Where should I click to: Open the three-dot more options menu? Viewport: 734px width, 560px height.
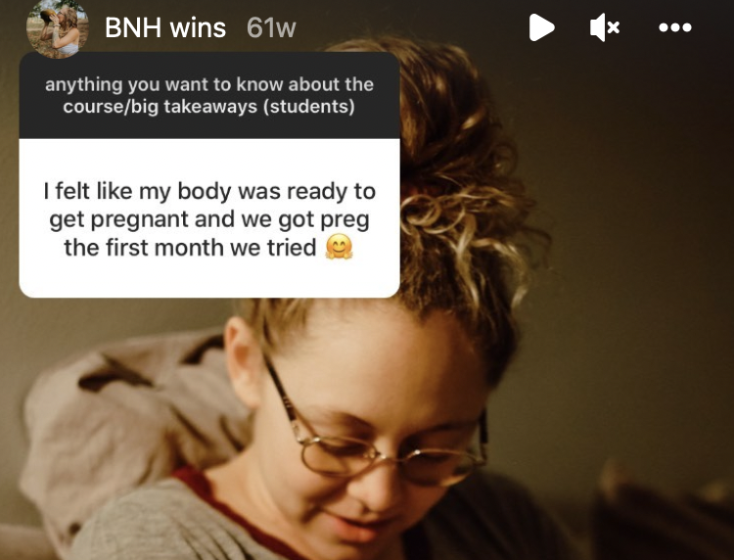pos(675,27)
